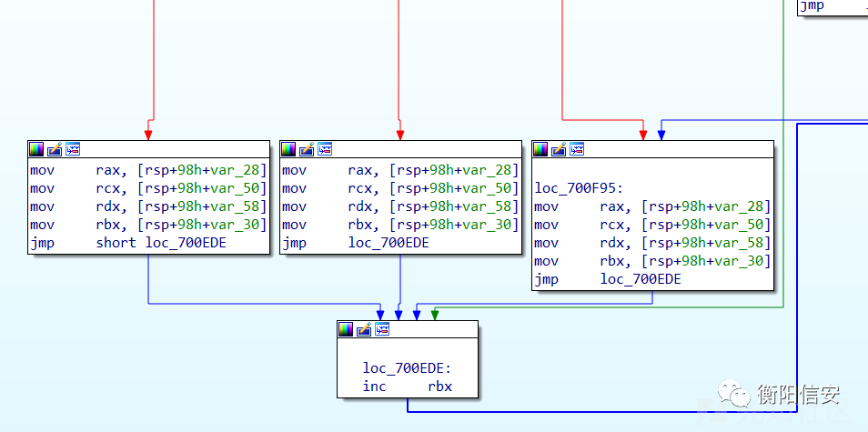Viewport: 868px width, 432px height.
Task: Click the pencil icon on the middle unlabeled block
Action: pos(307,149)
